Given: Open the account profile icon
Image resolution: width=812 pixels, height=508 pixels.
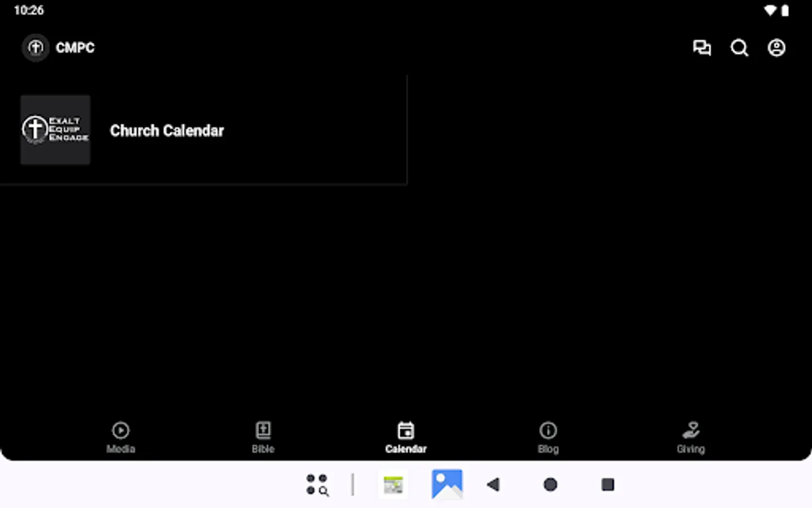Looking at the screenshot, I should point(776,48).
